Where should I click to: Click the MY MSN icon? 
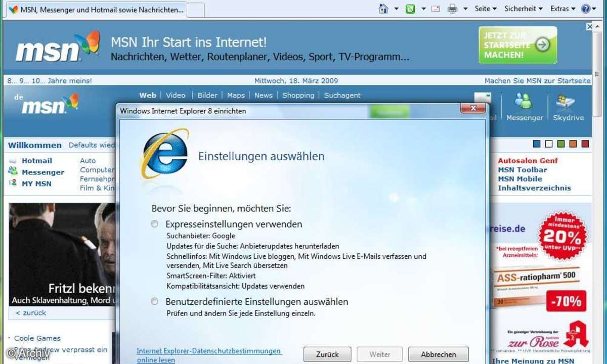(x=13, y=183)
